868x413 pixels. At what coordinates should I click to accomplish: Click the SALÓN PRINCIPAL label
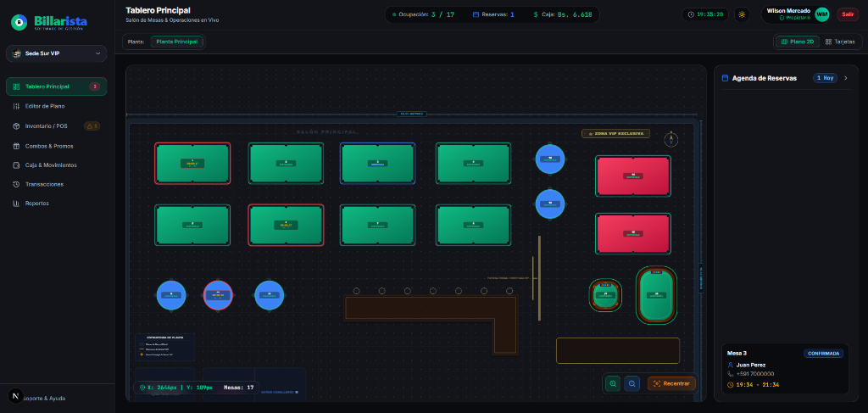(326, 132)
